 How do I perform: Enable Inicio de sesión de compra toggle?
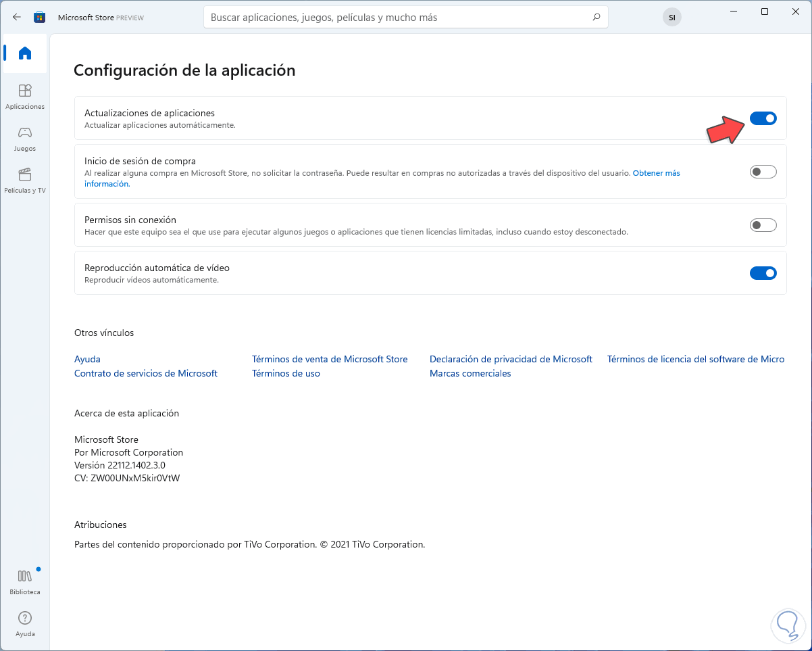click(x=763, y=172)
